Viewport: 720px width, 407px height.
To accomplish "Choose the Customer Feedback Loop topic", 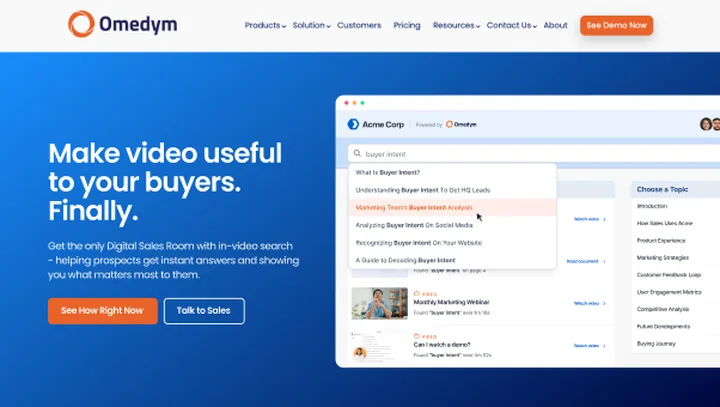I will (x=669, y=275).
